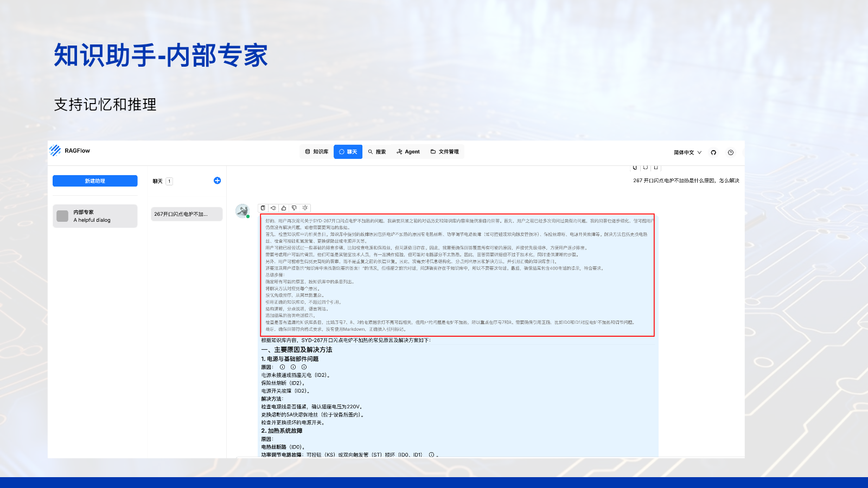This screenshot has width=868, height=488.
Task: Play reply aloud with speaker icon
Action: point(273,208)
